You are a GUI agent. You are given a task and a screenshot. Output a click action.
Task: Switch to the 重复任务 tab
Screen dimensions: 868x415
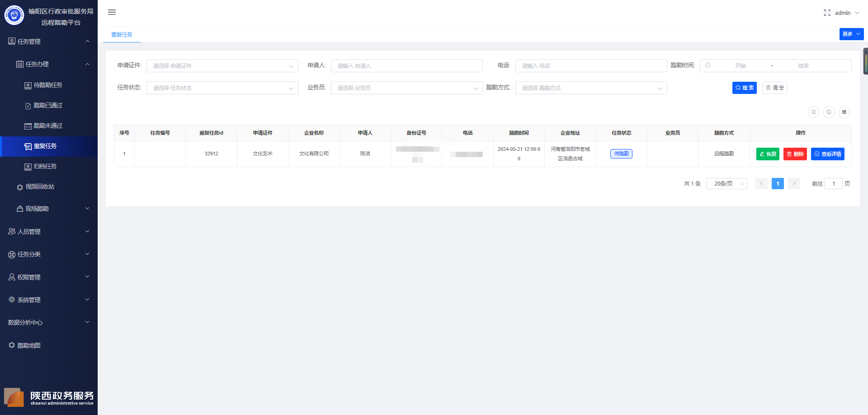(122, 35)
